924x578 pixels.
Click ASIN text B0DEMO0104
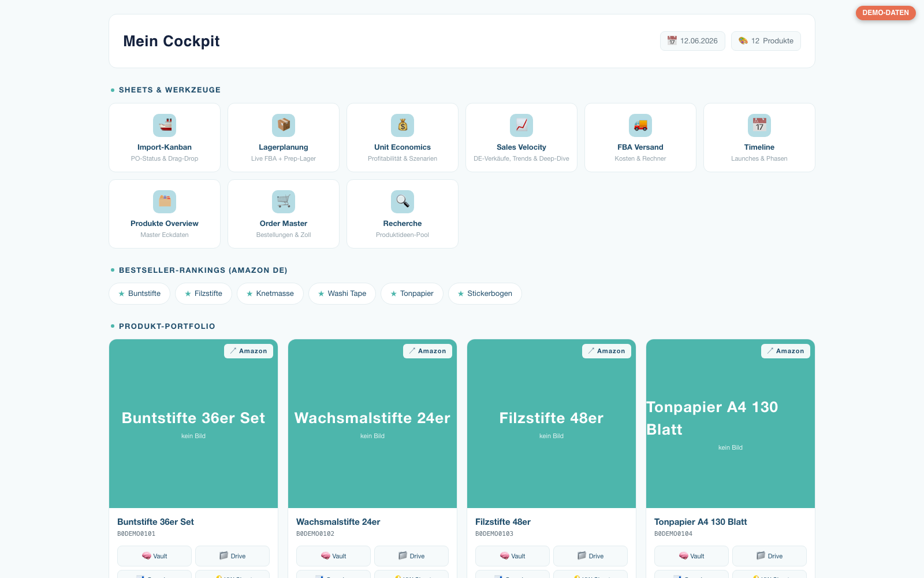[x=673, y=534]
